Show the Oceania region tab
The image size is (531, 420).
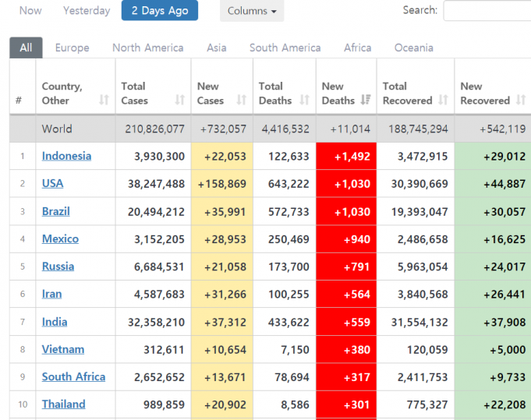(x=413, y=48)
